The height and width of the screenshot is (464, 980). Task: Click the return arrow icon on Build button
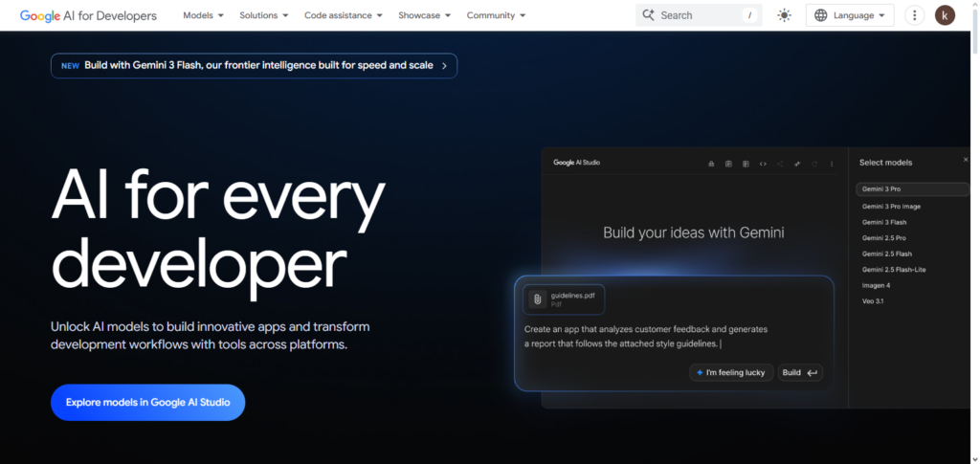[x=812, y=373]
